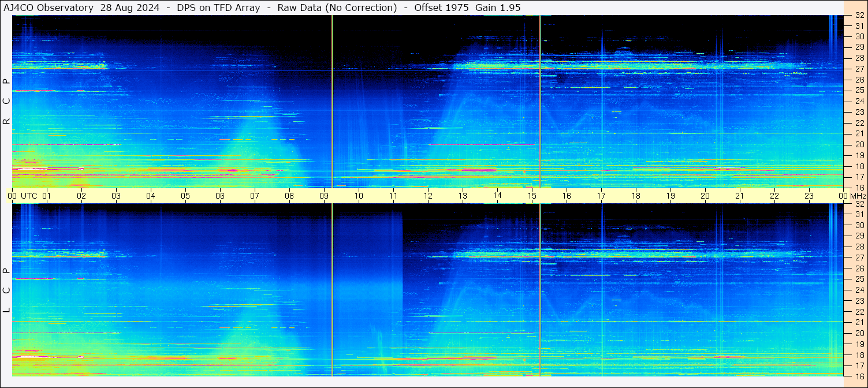Click the "00 UTC" time axis label
This screenshot has height=388, width=868.
(x=23, y=196)
